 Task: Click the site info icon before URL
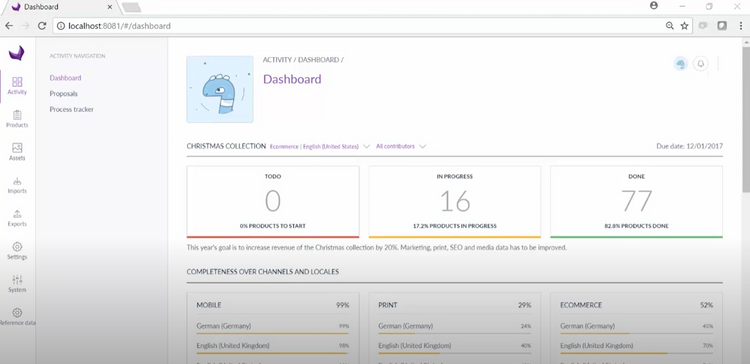tap(61, 26)
